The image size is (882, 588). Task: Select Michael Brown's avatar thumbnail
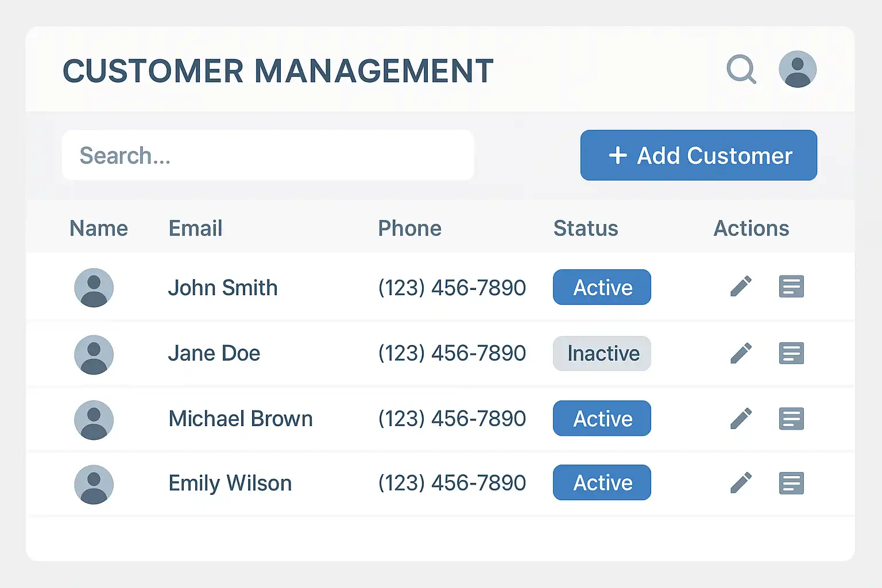94,420
